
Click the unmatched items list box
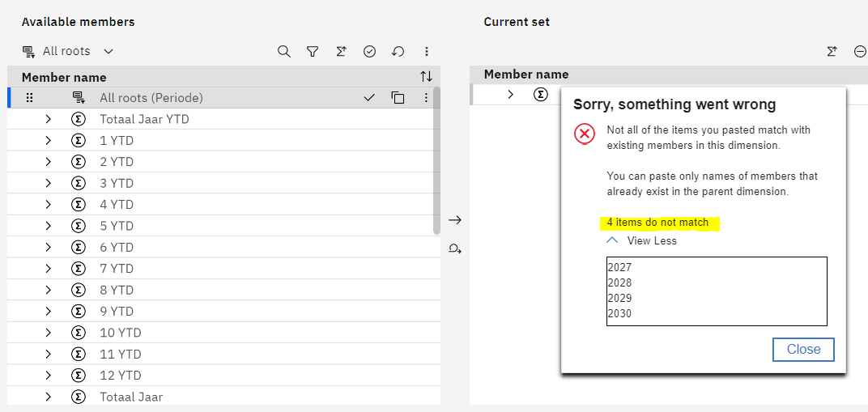pos(717,291)
